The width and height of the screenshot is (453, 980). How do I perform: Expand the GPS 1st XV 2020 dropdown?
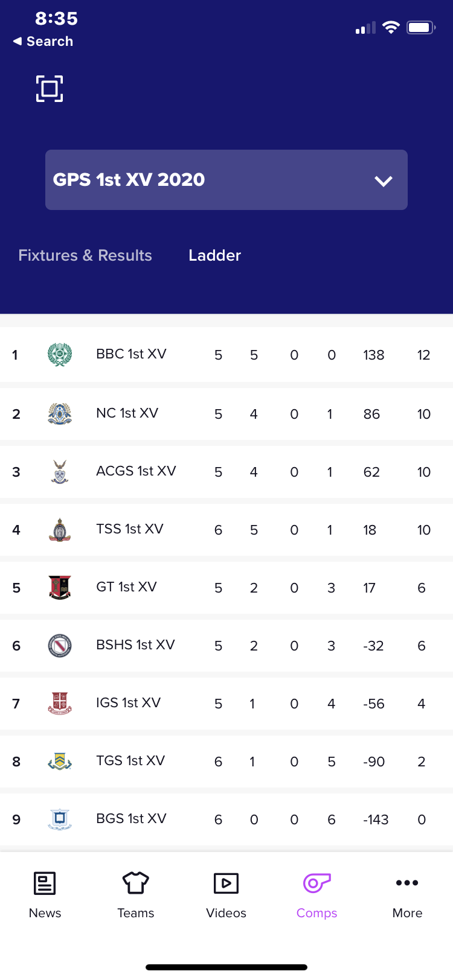tap(226, 180)
